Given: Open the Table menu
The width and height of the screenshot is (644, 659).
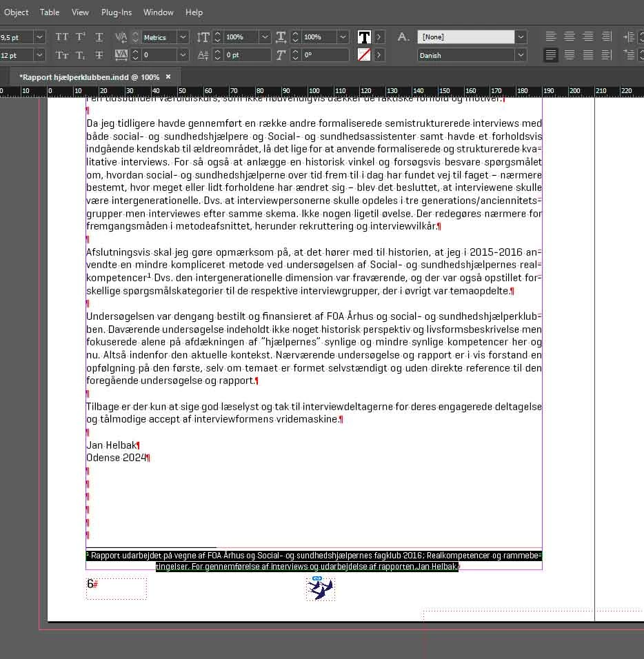Looking at the screenshot, I should (x=50, y=12).
